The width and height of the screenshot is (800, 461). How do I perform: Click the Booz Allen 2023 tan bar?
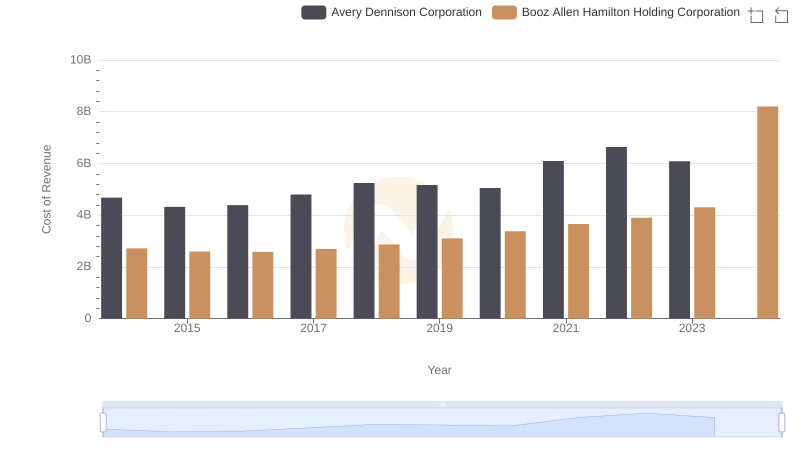pyautogui.click(x=705, y=263)
